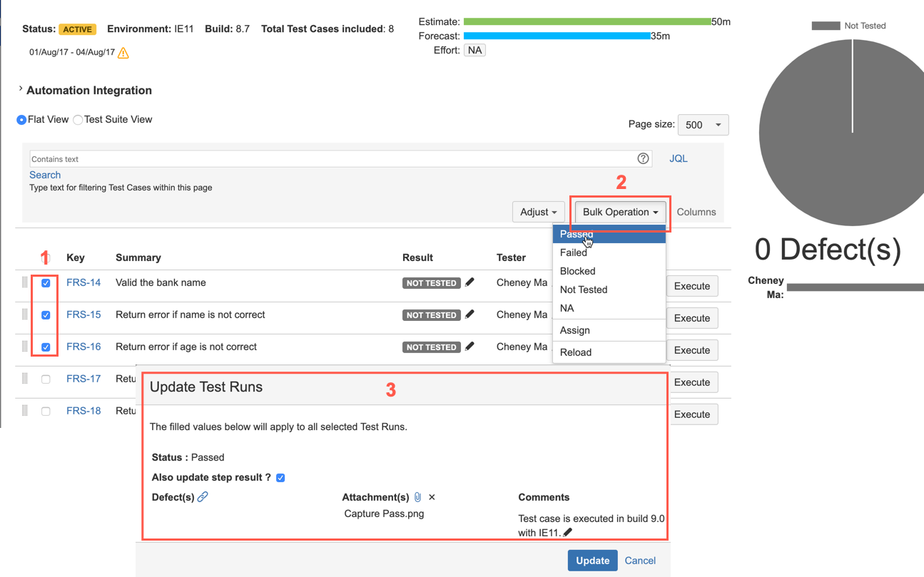Click the Update button
Screen dimensions: 924x577
(592, 561)
